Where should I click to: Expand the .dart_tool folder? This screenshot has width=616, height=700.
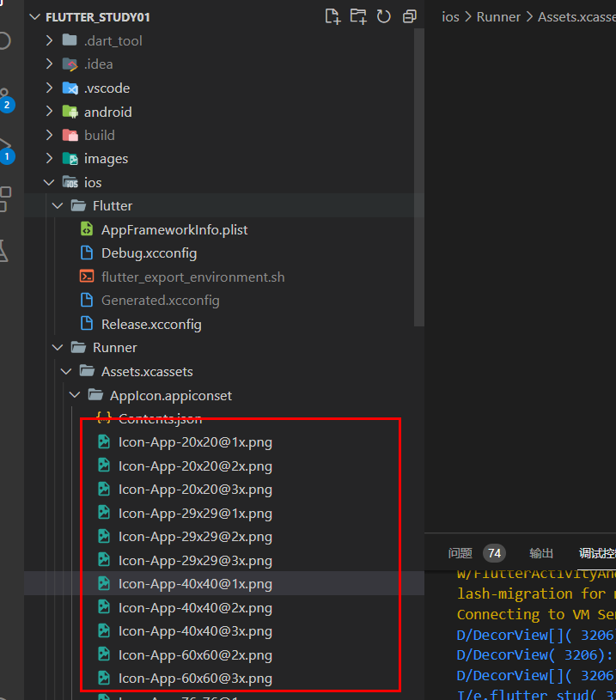coord(50,40)
